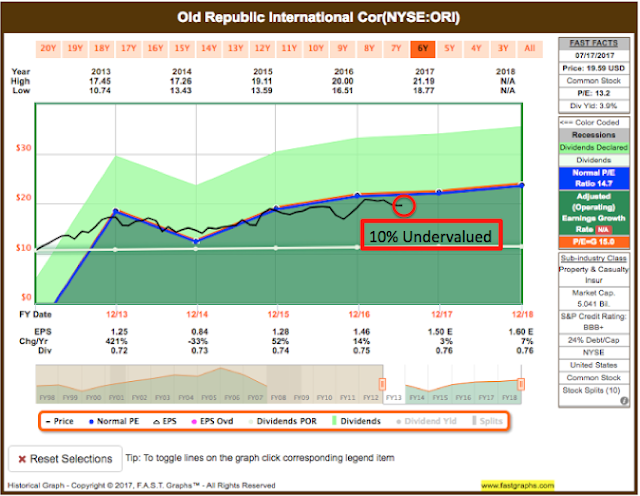Click the right timeline range handle
The height and width of the screenshot is (496, 640).
[521, 384]
